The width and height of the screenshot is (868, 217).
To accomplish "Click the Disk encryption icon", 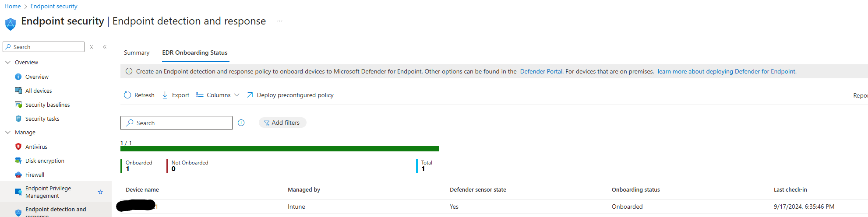I will tap(18, 161).
